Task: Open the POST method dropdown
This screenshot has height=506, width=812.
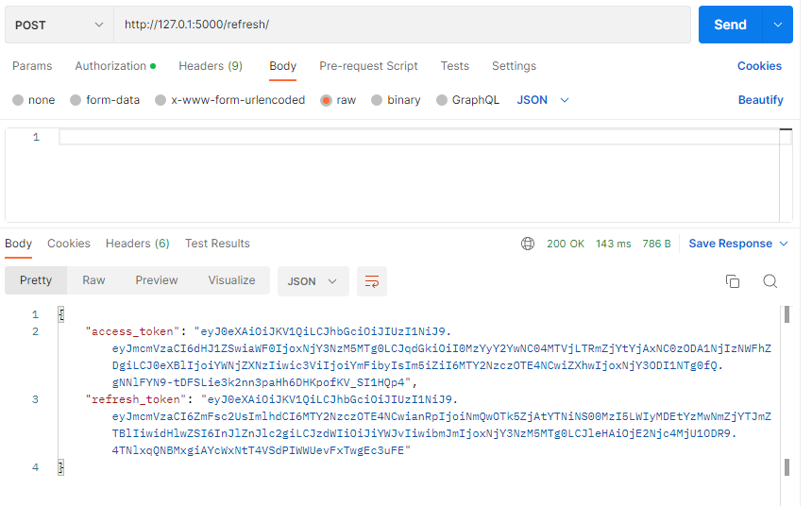Action: click(x=59, y=25)
